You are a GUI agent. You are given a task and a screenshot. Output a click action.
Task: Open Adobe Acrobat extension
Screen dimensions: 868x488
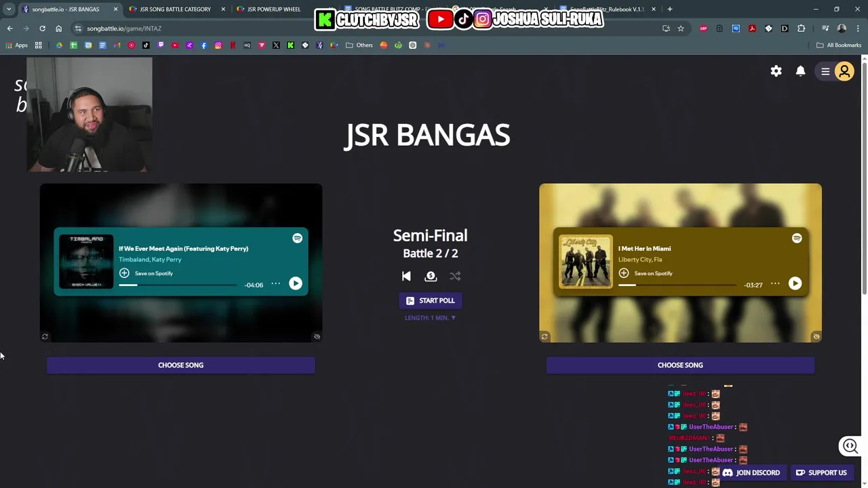pos(752,28)
